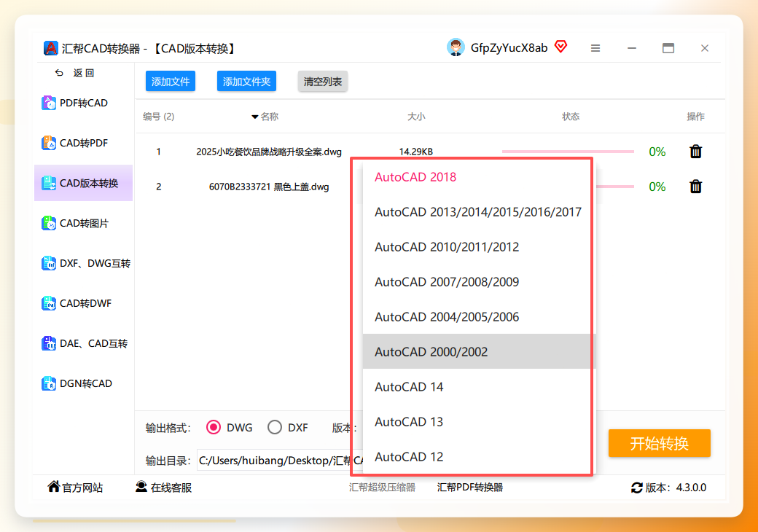Open the DAE、CAD互转 menu item
Image resolution: width=758 pixels, height=532 pixels.
coord(84,343)
